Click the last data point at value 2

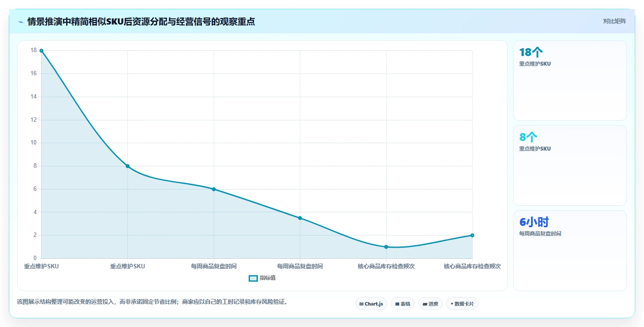click(472, 236)
